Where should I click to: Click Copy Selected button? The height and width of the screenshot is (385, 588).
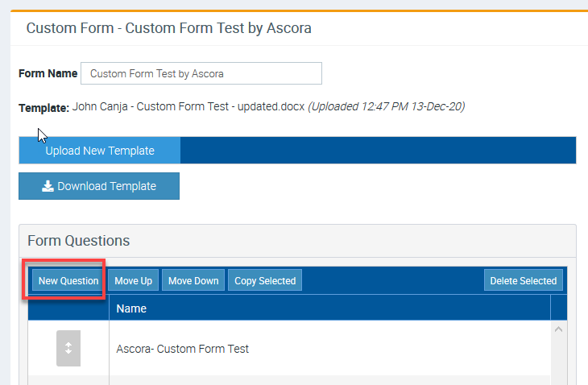coord(265,280)
